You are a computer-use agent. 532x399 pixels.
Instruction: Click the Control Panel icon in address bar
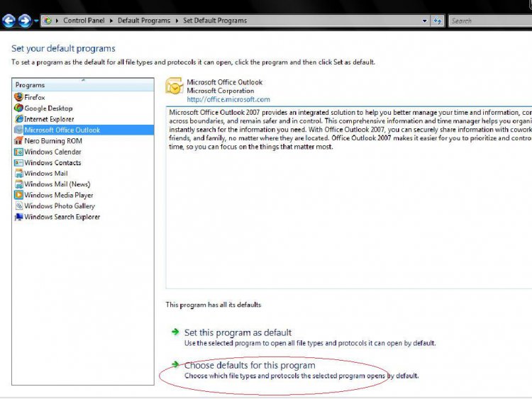pyautogui.click(x=48, y=21)
